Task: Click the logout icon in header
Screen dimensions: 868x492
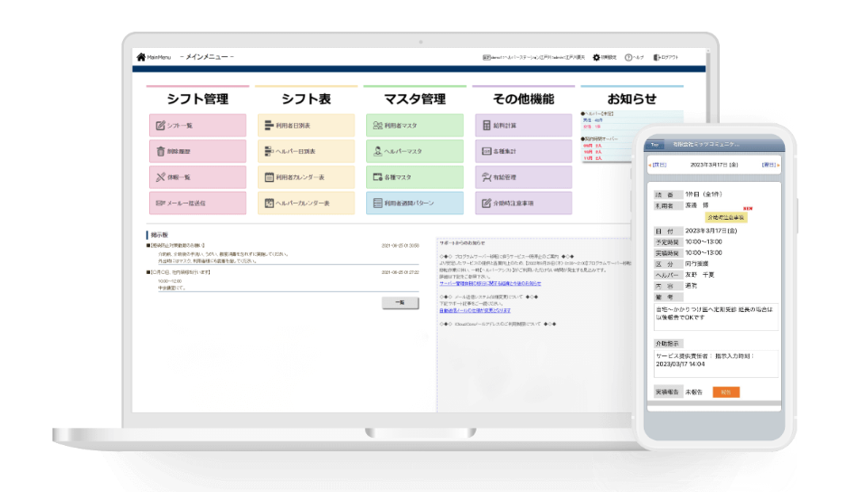Action: [x=657, y=57]
